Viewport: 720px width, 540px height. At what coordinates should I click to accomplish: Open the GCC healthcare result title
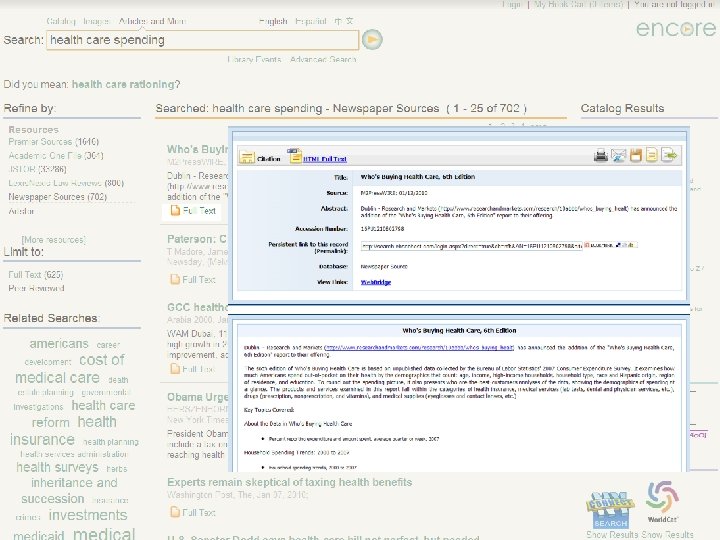pyautogui.click(x=197, y=307)
